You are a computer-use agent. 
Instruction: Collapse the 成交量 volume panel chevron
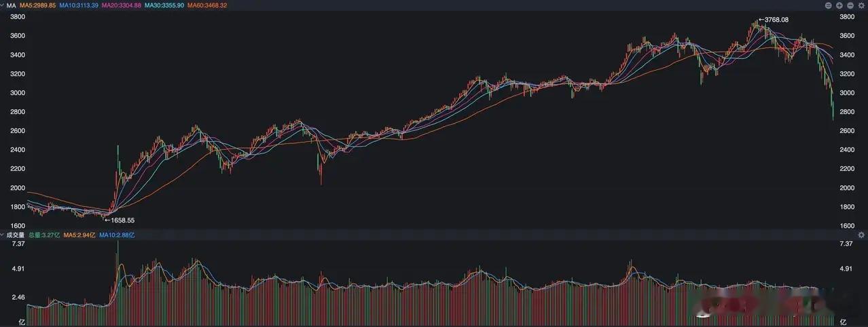(3, 235)
